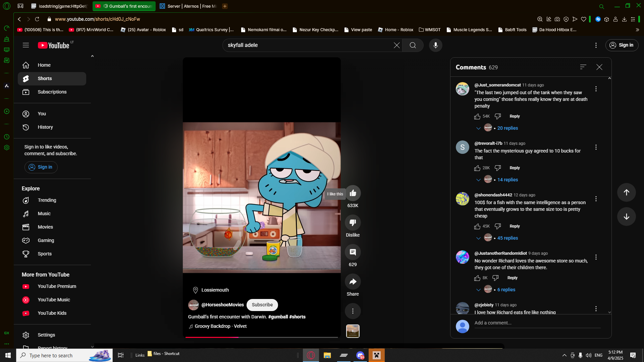Seek in the Short's red progress bar
Screen dimensions: 644x362
[262, 337]
